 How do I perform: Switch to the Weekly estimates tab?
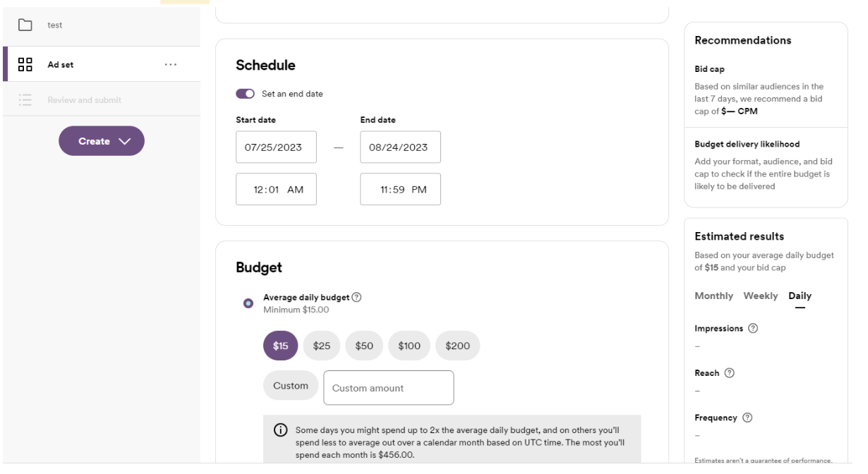pyautogui.click(x=760, y=296)
